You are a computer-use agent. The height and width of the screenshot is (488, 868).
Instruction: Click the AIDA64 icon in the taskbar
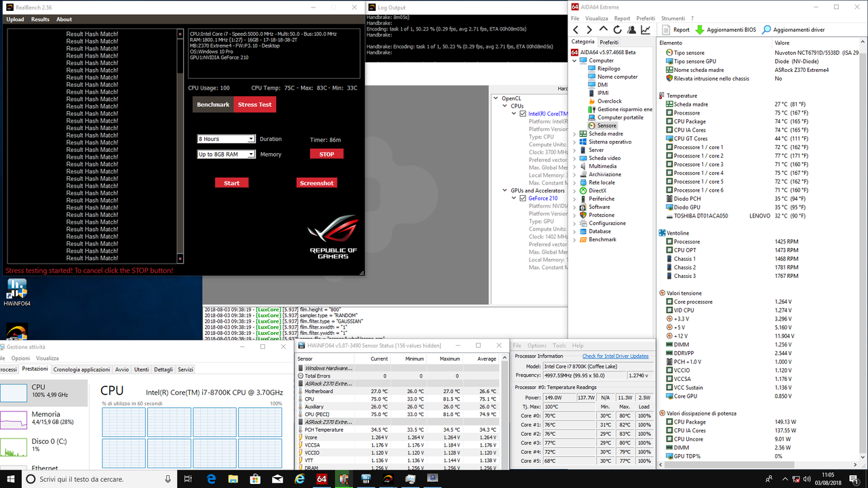click(x=321, y=479)
